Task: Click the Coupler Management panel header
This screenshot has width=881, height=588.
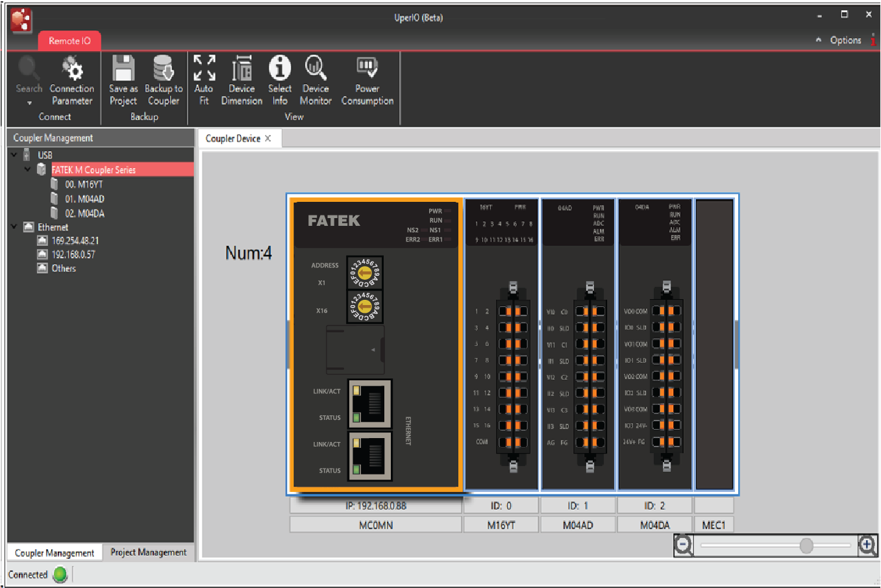Action: tap(101, 138)
